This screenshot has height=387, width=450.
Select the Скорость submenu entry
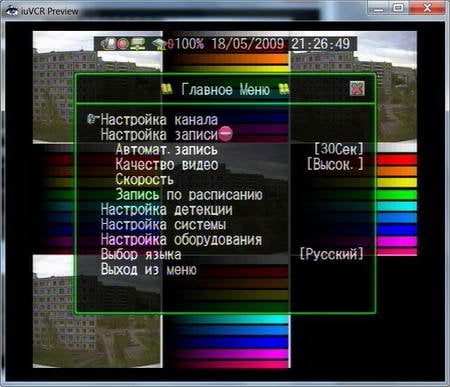coord(144,179)
